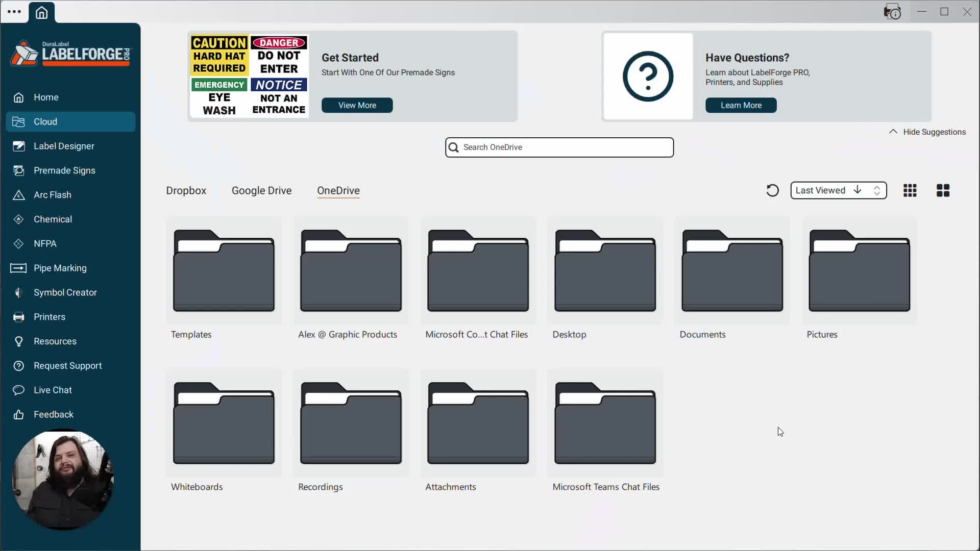
Task: Click the magnifier icon in search box
Action: [453, 147]
